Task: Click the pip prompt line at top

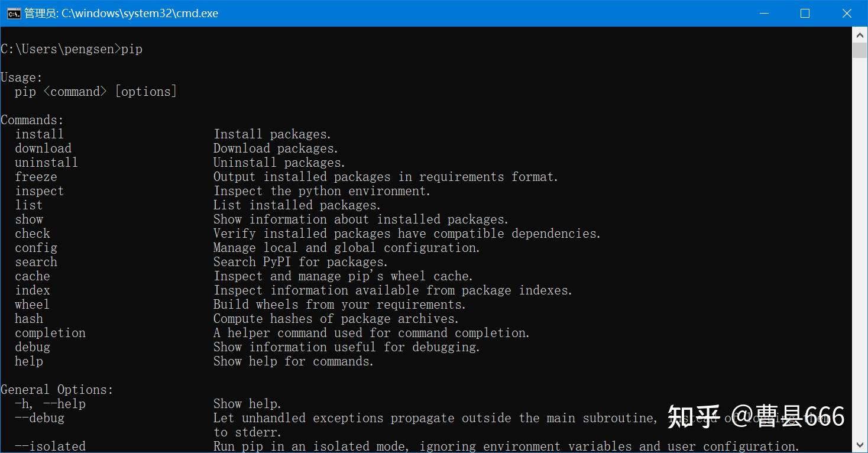Action: click(71, 48)
